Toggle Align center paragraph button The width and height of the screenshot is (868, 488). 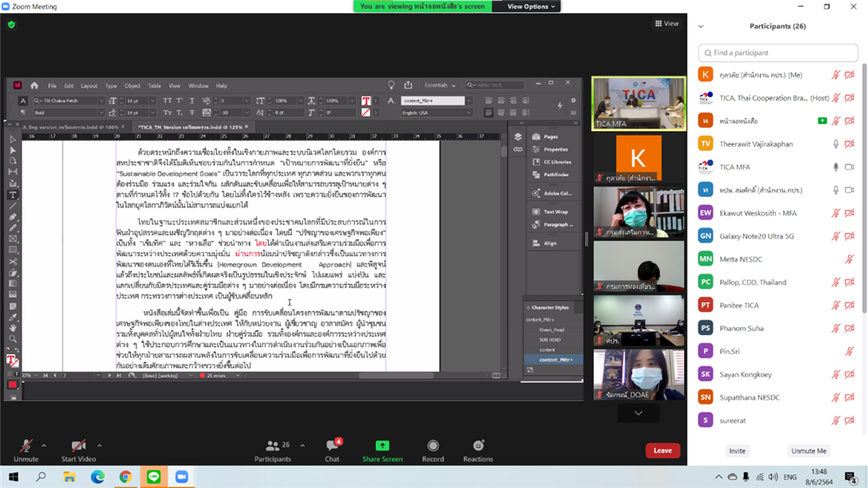(x=501, y=101)
